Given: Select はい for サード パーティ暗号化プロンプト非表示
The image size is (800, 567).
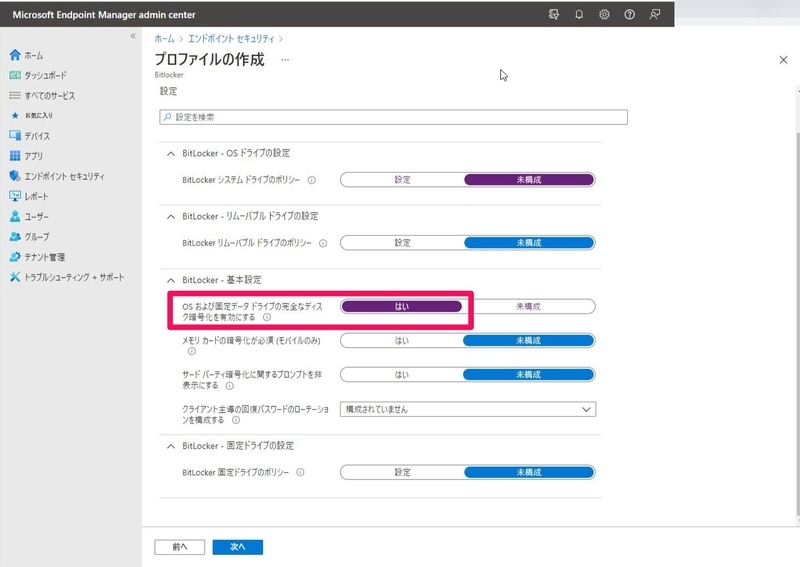Looking at the screenshot, I should [402, 375].
